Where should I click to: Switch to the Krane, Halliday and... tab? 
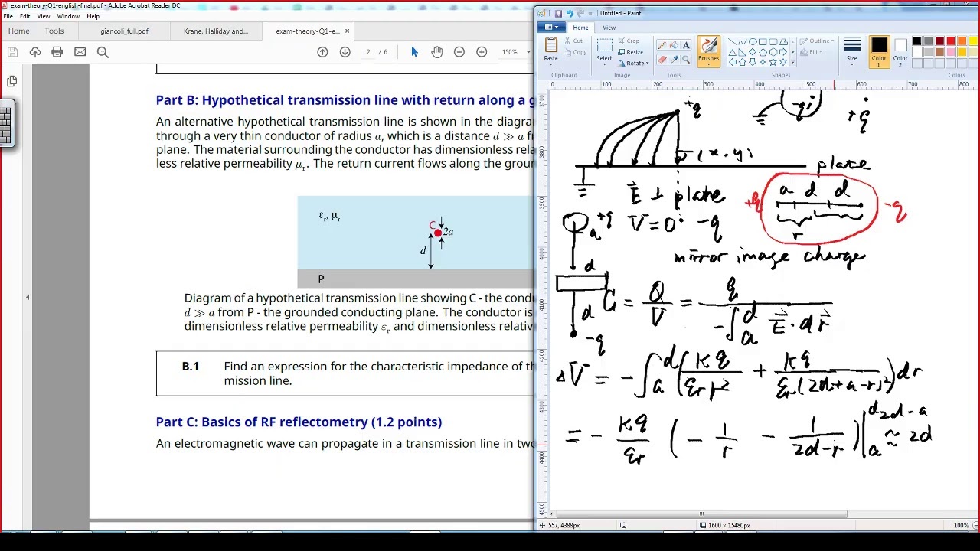216,31
